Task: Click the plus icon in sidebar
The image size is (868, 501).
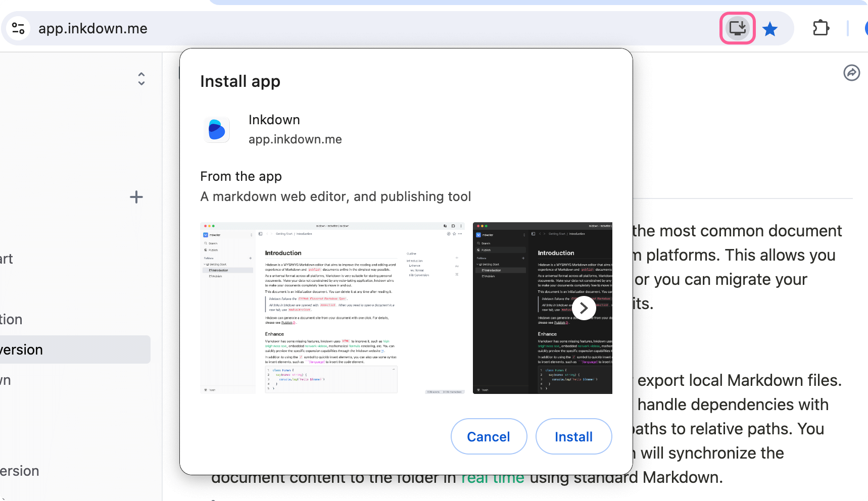Action: pyautogui.click(x=136, y=197)
